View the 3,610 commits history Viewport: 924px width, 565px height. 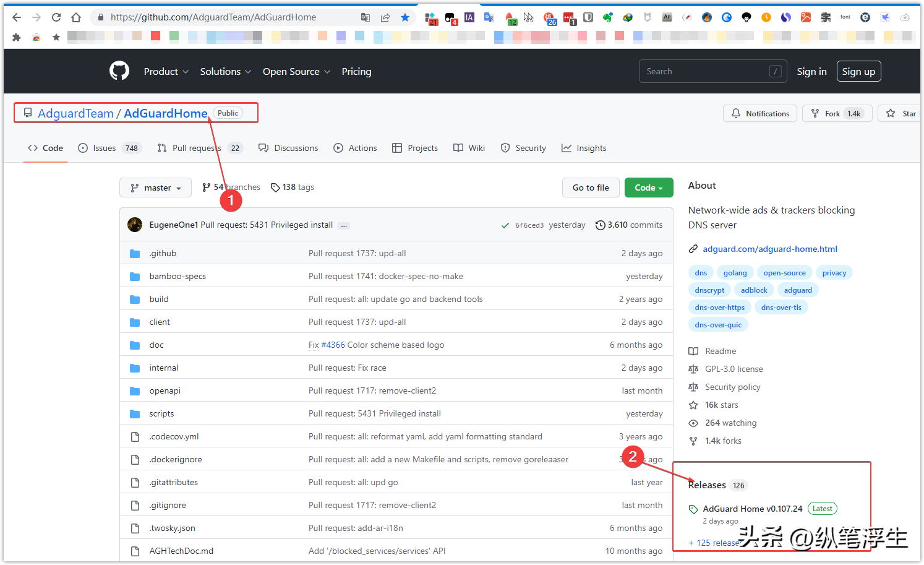(629, 225)
